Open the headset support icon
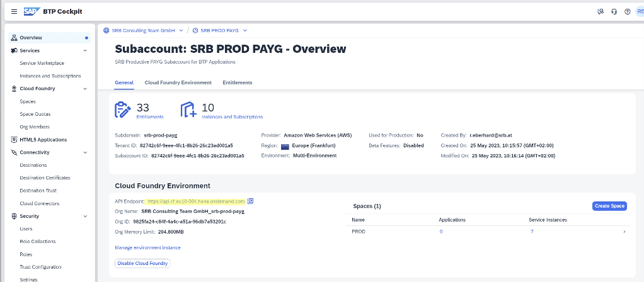Viewport: 644px width, 282px height. [614, 11]
